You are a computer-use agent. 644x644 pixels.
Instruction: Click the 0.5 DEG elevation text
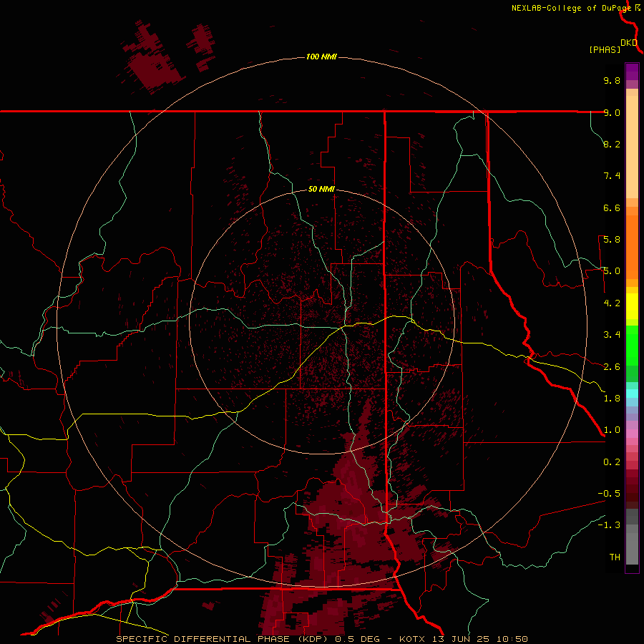click(357, 639)
